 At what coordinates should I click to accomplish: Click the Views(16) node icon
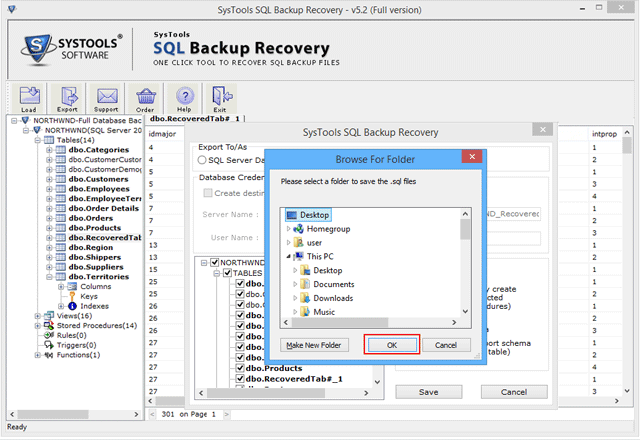click(49, 316)
